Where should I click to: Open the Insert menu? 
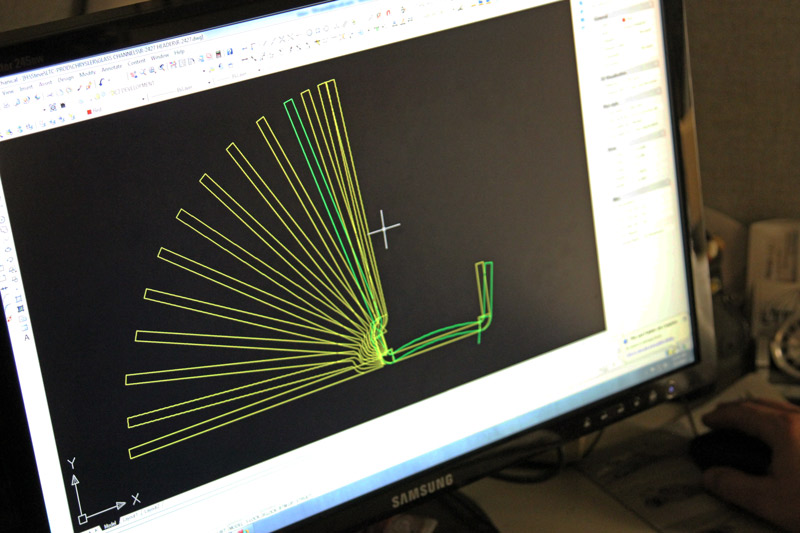pyautogui.click(x=26, y=88)
